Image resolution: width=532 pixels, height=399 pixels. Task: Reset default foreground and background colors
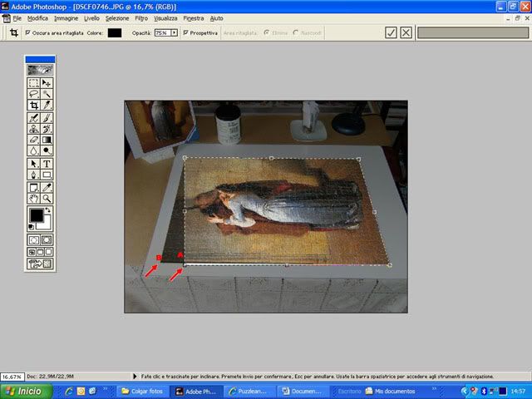[31, 227]
